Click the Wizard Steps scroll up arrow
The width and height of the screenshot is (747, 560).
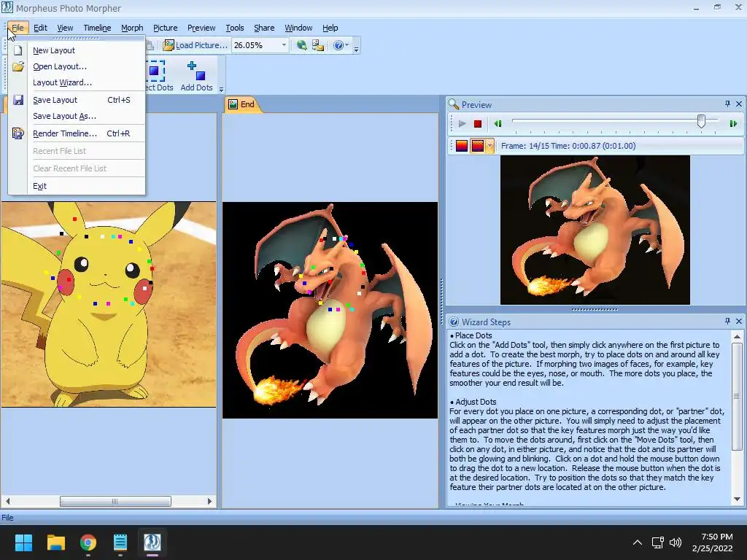737,337
